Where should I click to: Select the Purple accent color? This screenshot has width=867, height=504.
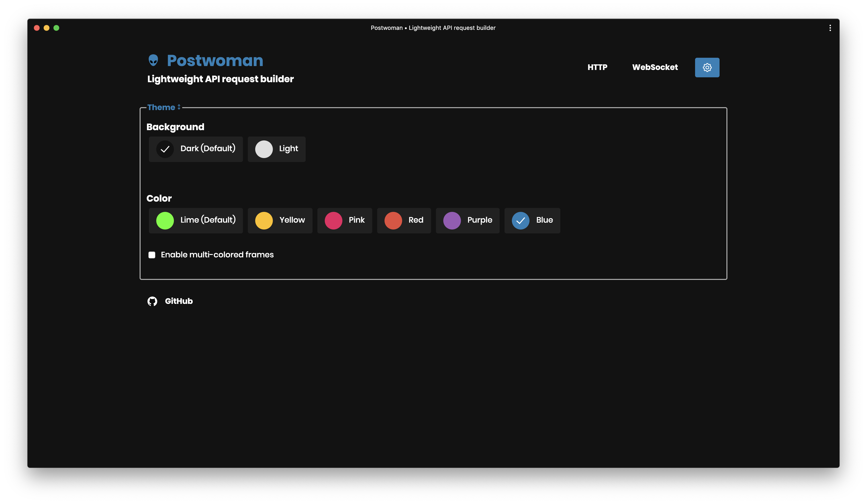pyautogui.click(x=467, y=220)
